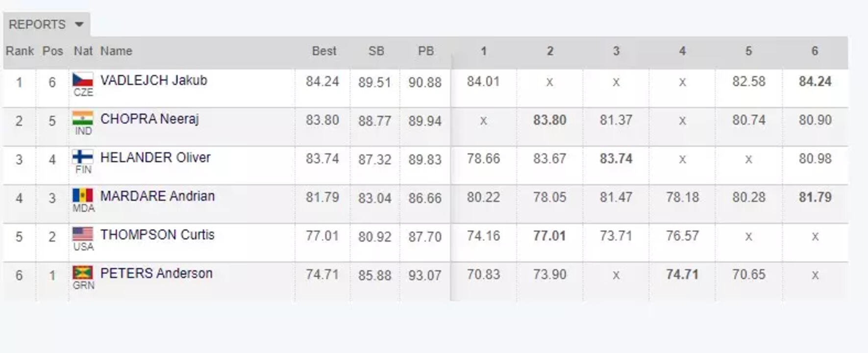Select PETERS Anderson's name

coord(156,274)
